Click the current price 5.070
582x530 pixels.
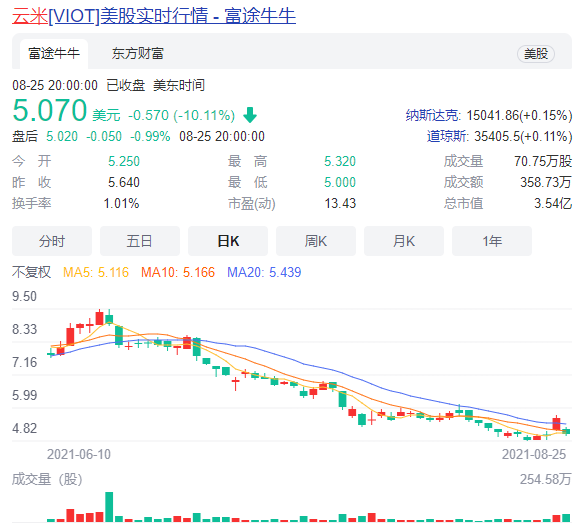50,110
